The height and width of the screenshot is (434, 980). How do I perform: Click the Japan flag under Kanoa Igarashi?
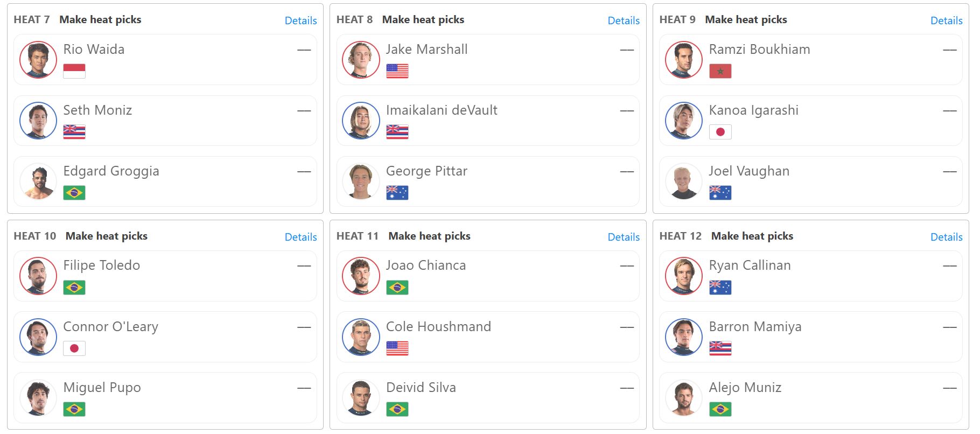pos(720,132)
